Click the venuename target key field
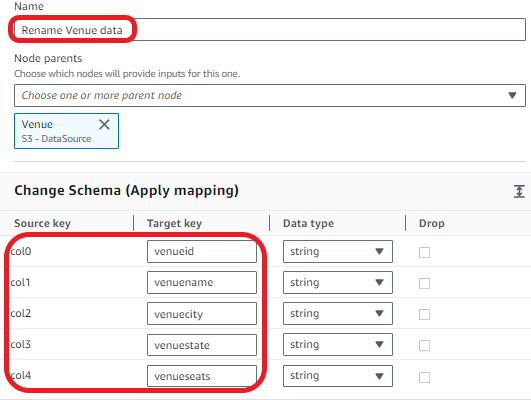Viewport: 531px width, 400px height. [202, 282]
